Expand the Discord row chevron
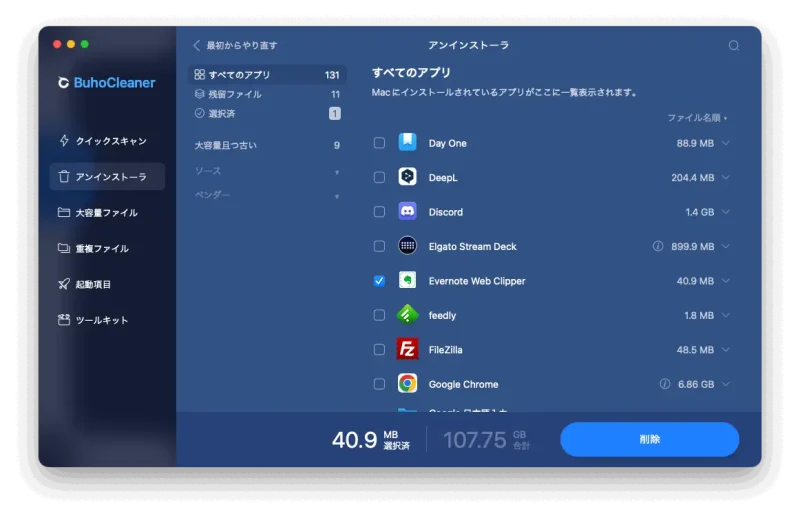800x518 pixels. point(726,212)
